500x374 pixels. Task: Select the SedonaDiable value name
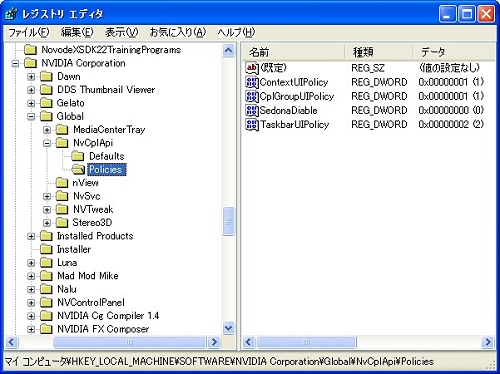[288, 110]
